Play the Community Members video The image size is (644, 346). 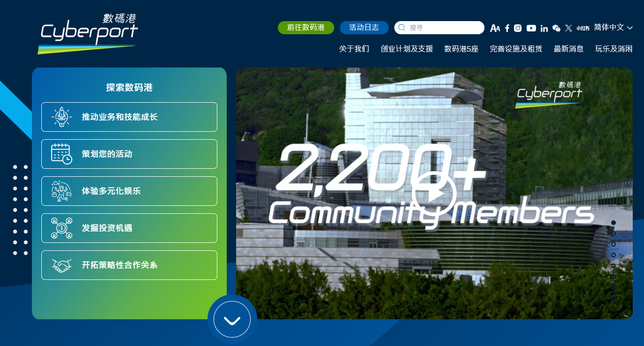point(434,194)
